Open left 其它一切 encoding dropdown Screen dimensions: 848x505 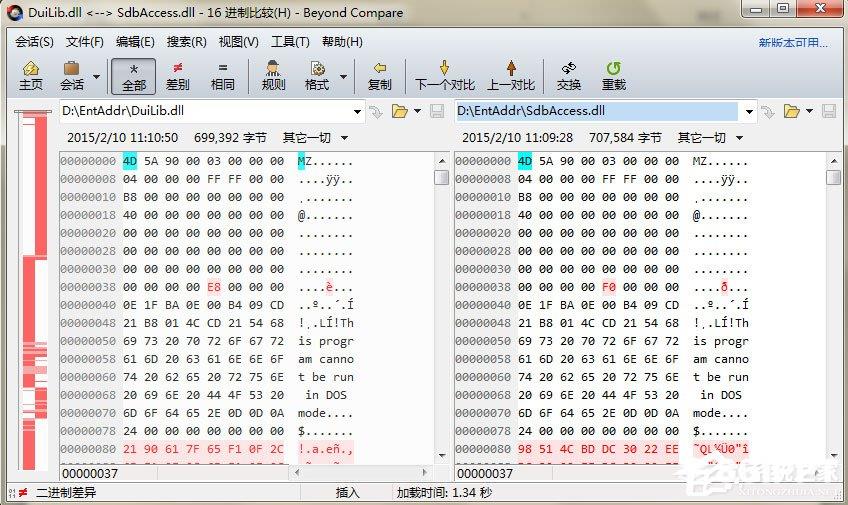point(315,138)
